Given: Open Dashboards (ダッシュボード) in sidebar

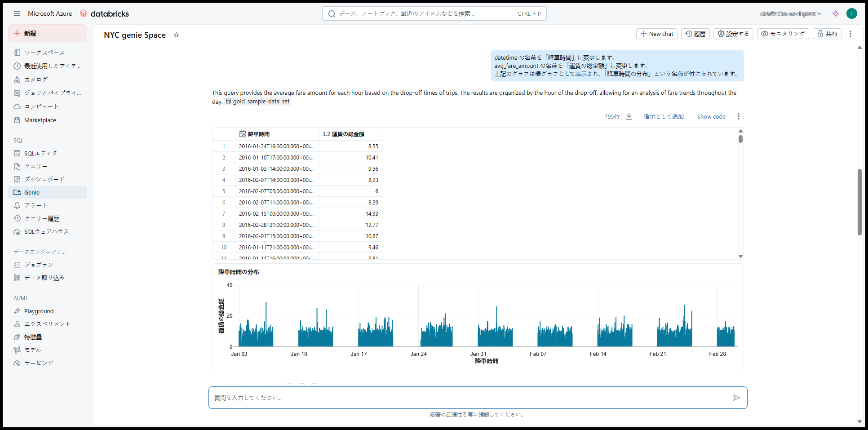Looking at the screenshot, I should (44, 179).
